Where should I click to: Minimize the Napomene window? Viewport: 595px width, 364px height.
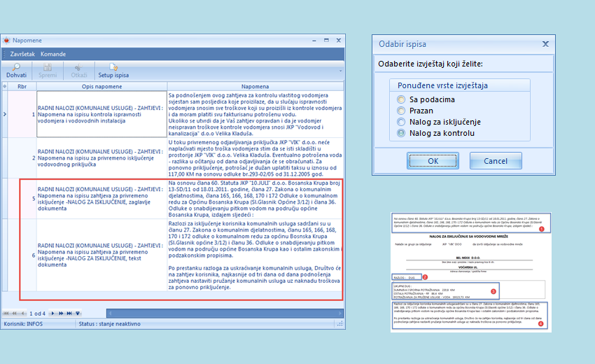(314, 40)
